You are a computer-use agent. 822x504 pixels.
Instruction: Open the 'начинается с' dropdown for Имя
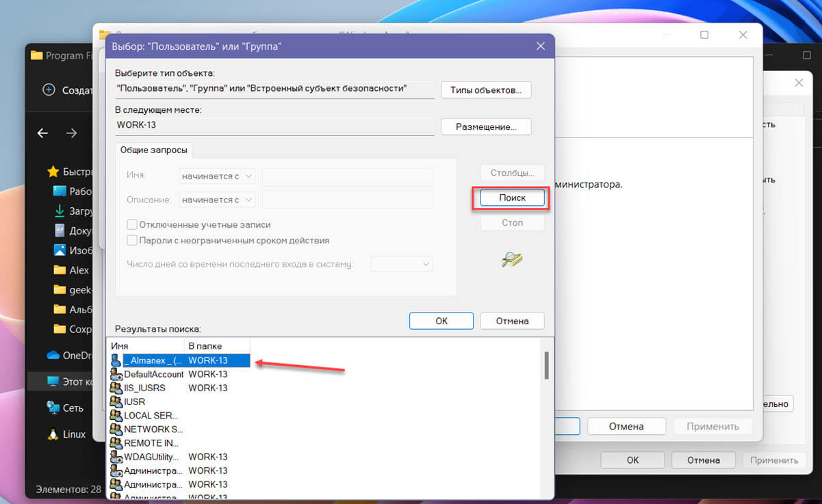click(217, 176)
